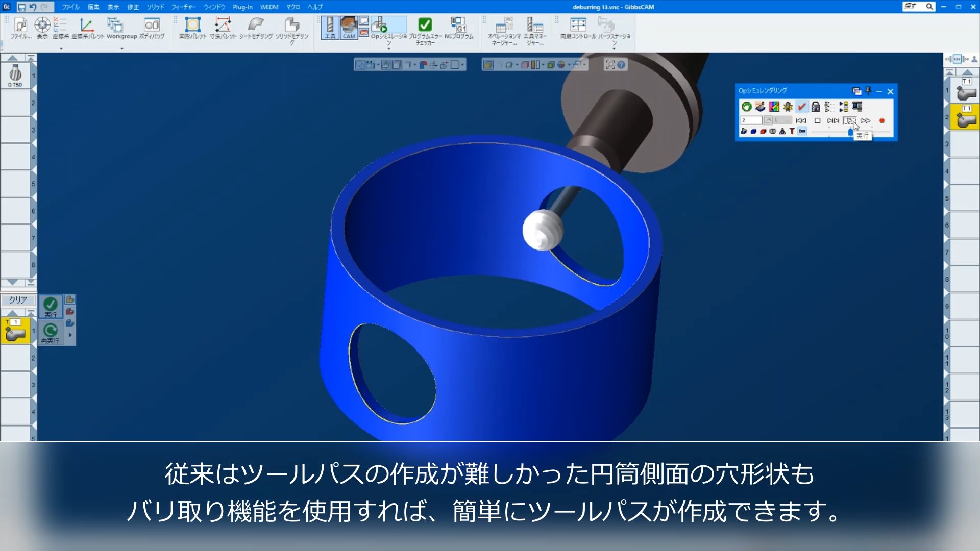Open the プログラムエラーチェッカー green check icon

[x=425, y=24]
